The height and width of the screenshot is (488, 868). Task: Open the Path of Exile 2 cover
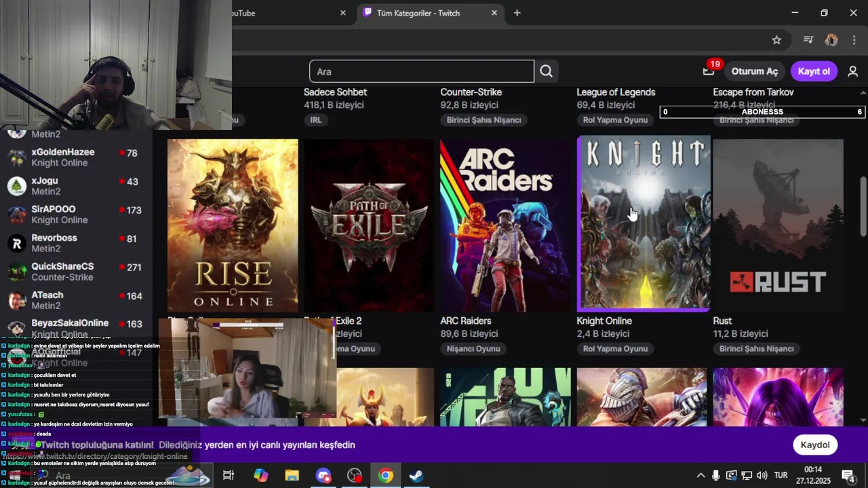coord(369,226)
